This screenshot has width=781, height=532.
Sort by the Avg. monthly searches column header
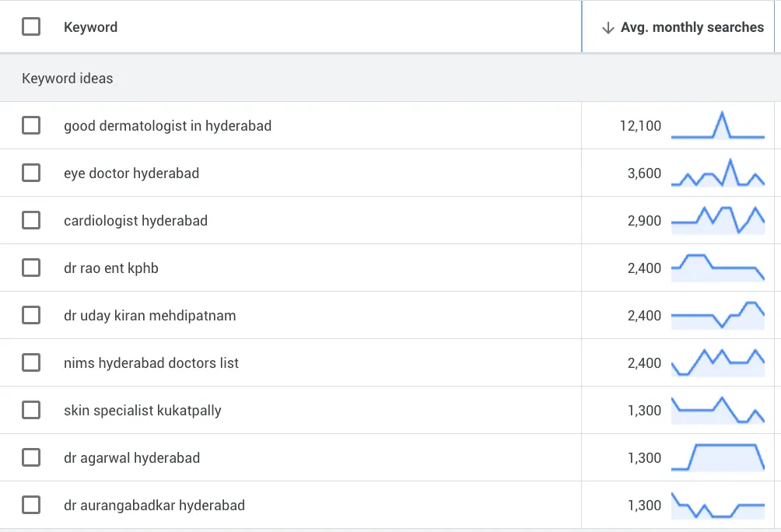tap(692, 27)
